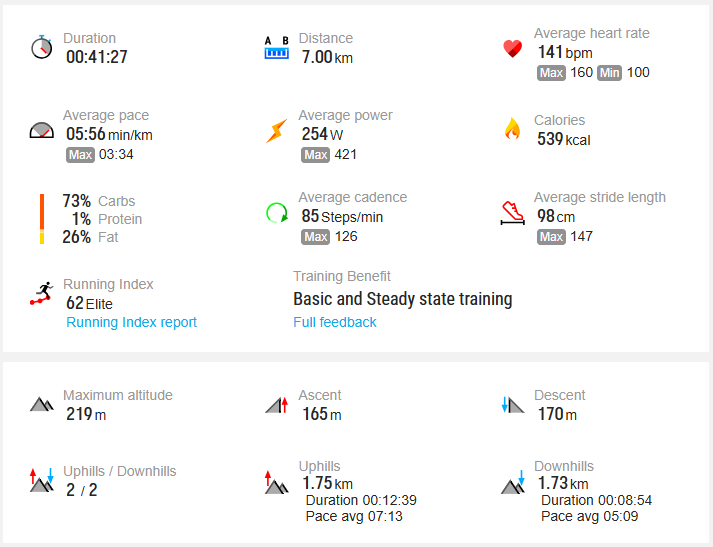Click the Average heart rate heart icon
The width and height of the screenshot is (713, 547).
point(512,49)
